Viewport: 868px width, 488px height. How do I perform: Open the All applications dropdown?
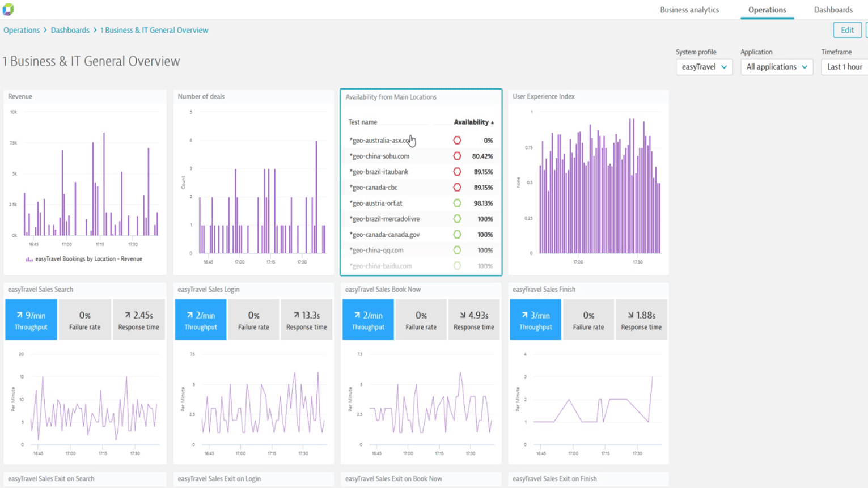[777, 67]
